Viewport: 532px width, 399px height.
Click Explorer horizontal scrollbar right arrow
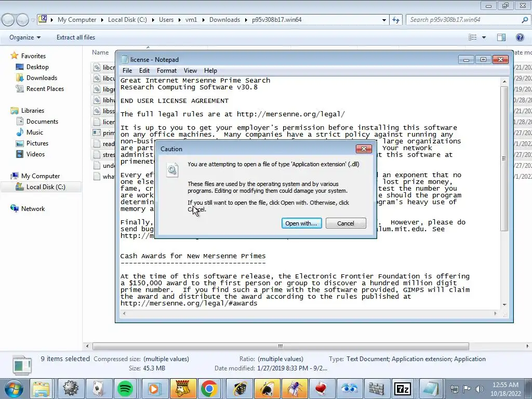(x=528, y=346)
